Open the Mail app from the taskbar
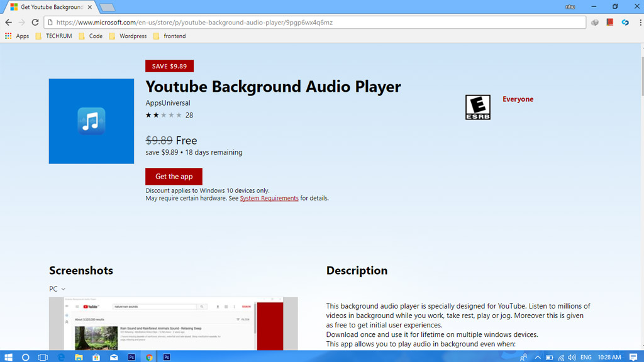Screen dimensions: 644x362 [114, 358]
